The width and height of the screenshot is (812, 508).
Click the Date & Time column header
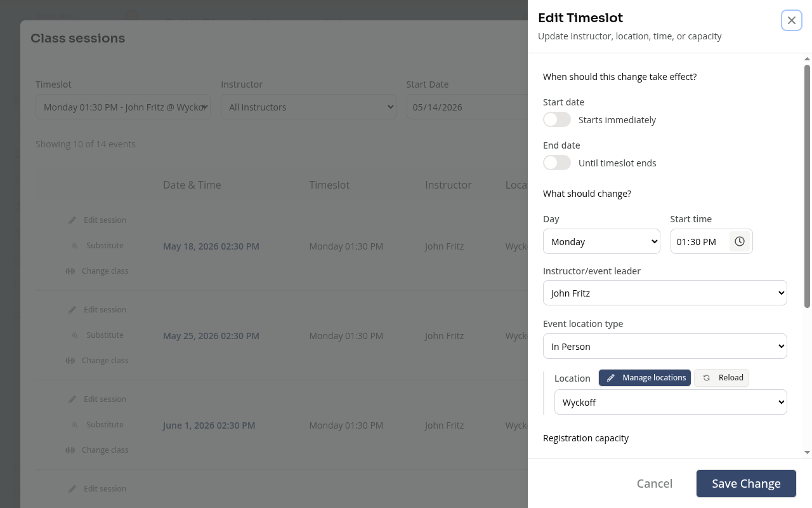click(x=192, y=185)
